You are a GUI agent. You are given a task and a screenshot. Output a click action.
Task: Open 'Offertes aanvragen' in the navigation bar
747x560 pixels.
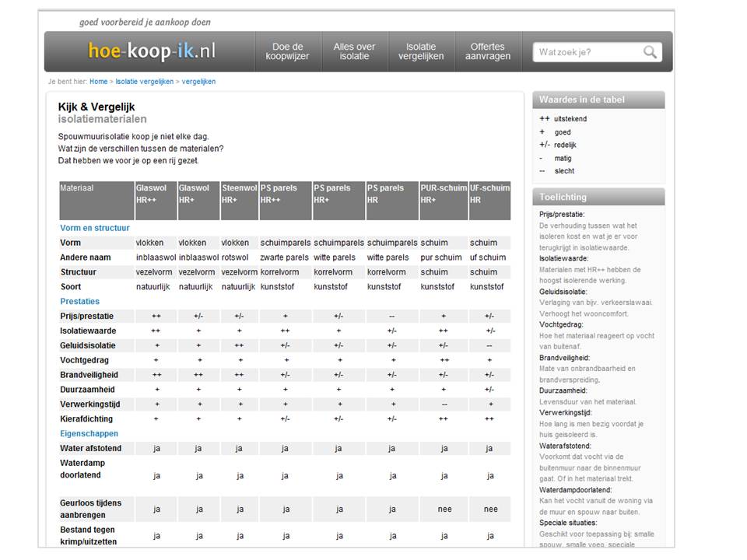pyautogui.click(x=487, y=51)
